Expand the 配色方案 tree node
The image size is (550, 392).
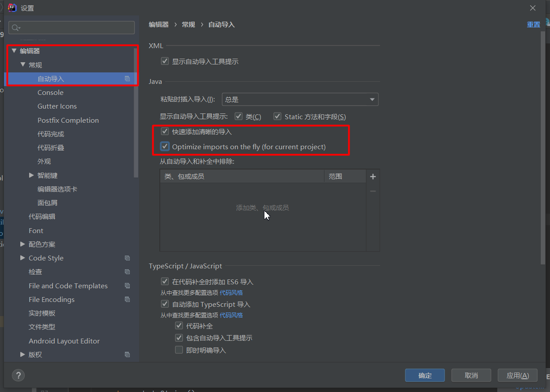coord(23,244)
